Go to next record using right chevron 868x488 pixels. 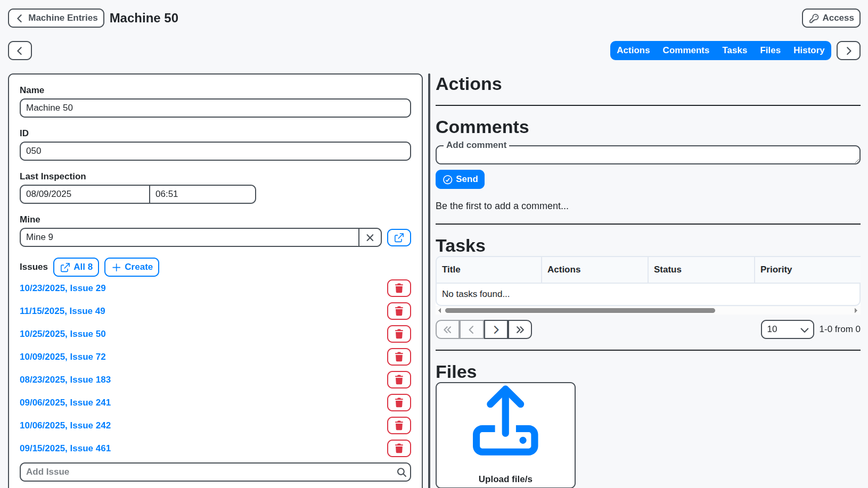[848, 51]
